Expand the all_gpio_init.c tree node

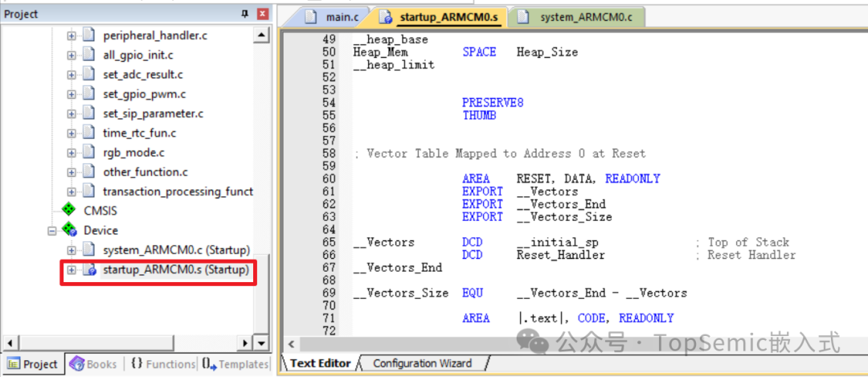72,55
